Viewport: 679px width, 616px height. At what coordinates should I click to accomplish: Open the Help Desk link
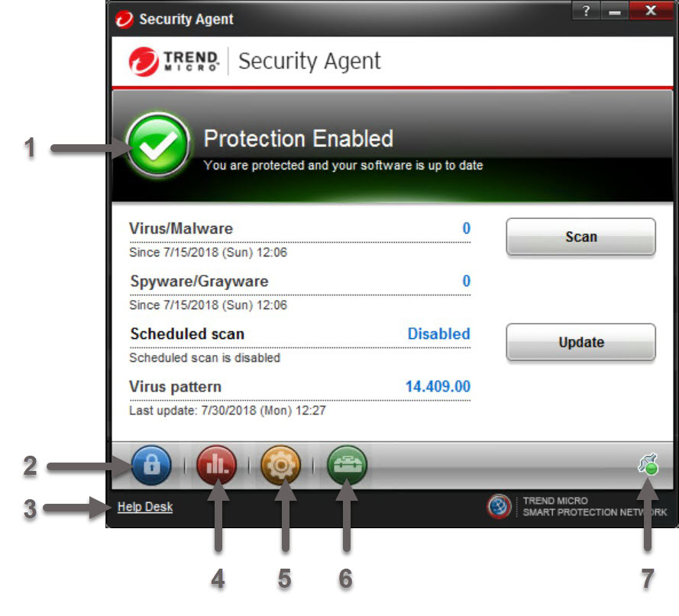(x=145, y=507)
